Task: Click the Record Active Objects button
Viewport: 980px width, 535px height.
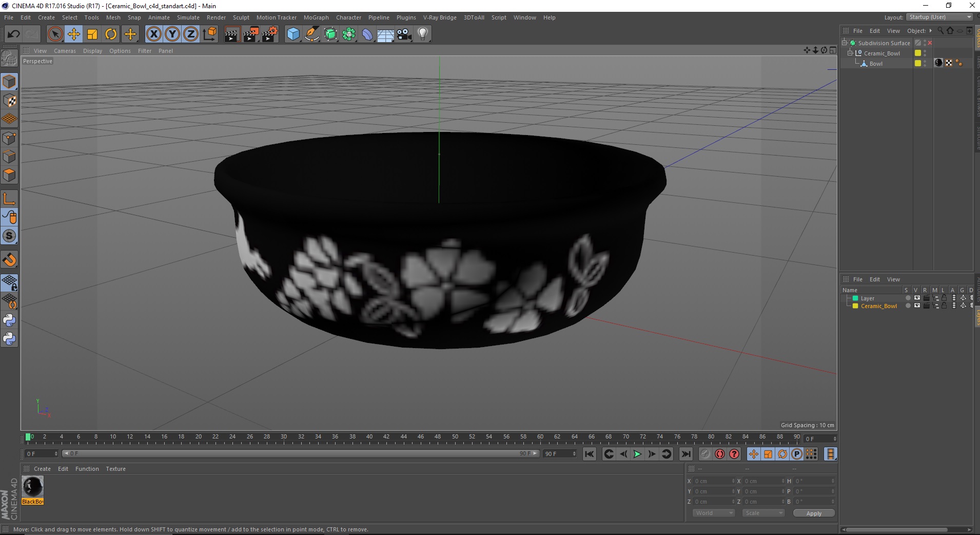Action: pyautogui.click(x=705, y=454)
